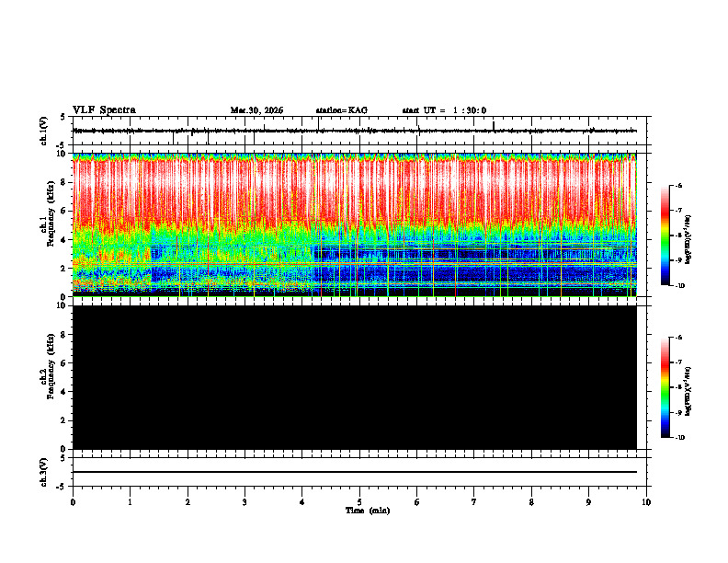Screen dimensions: 728x563
Task: Click the "-5" tick on ch.1(V) axis
Action: [x=62, y=145]
